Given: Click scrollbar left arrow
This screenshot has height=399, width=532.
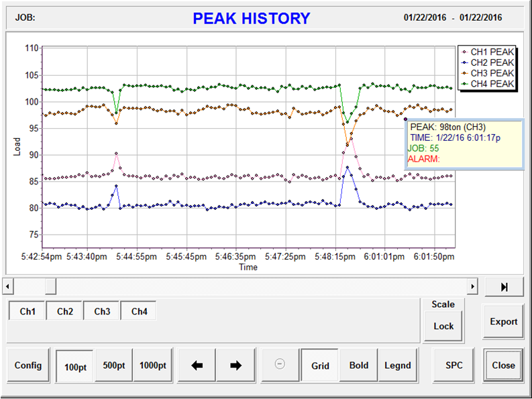Looking at the screenshot, I should click(x=7, y=286).
